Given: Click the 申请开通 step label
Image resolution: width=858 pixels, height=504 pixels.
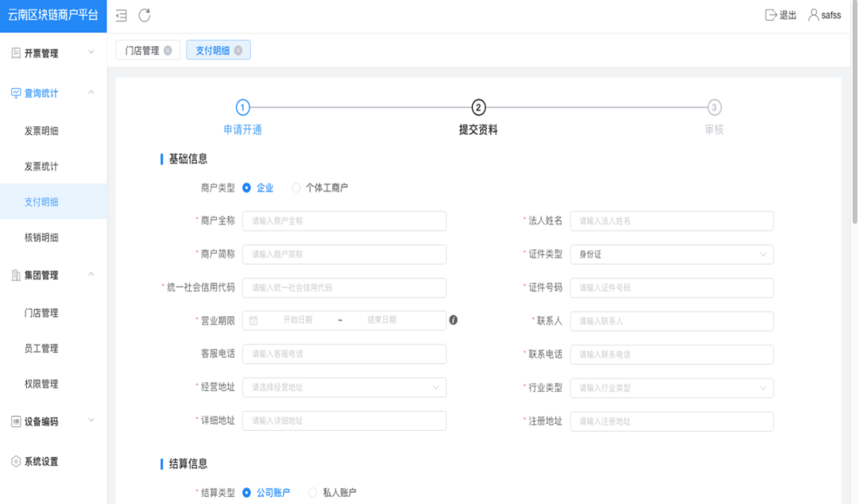Looking at the screenshot, I should pos(243,129).
